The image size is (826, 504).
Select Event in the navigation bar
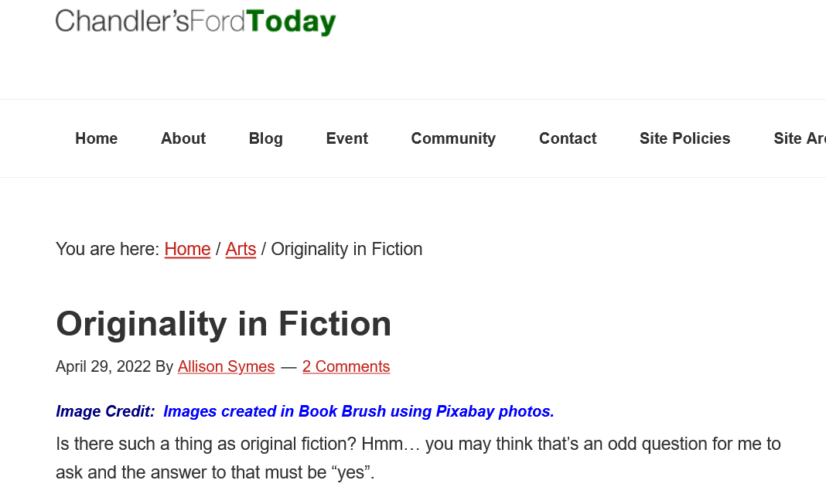(347, 138)
